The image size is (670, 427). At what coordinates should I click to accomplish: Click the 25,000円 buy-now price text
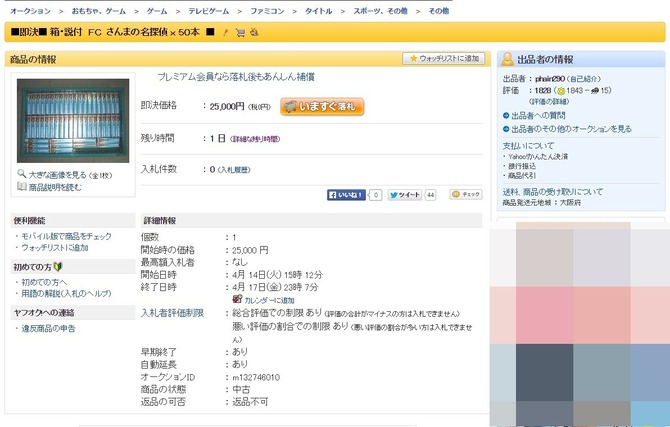click(227, 106)
